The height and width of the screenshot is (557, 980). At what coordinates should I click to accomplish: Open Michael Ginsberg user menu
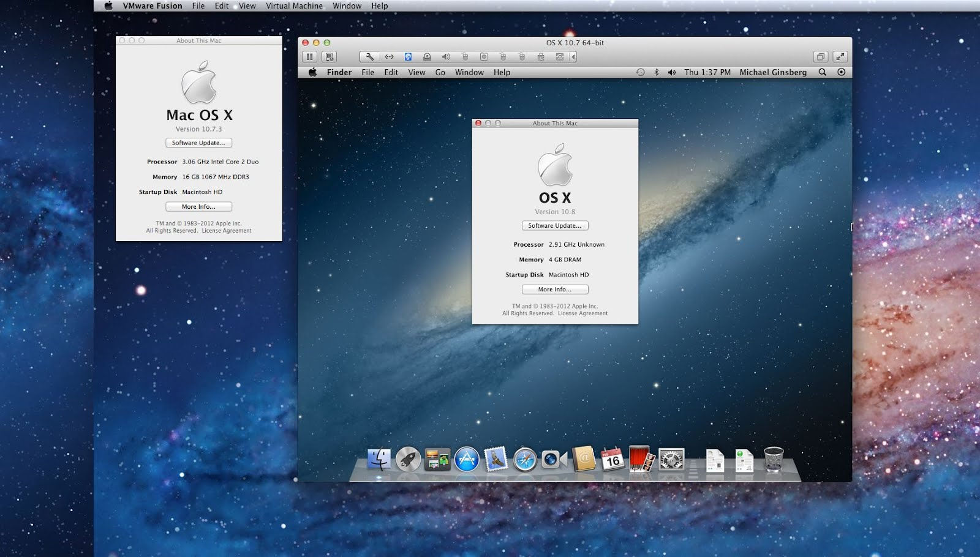pyautogui.click(x=773, y=72)
